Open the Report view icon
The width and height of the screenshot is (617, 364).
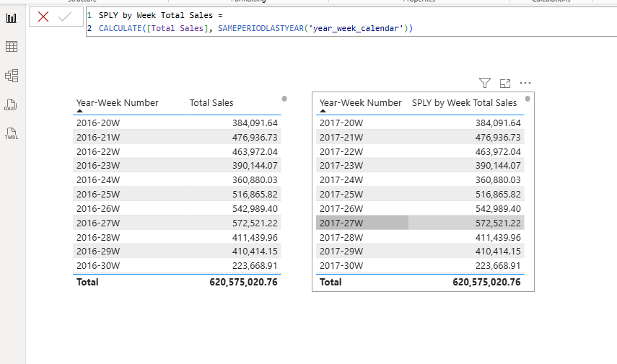pyautogui.click(x=12, y=18)
